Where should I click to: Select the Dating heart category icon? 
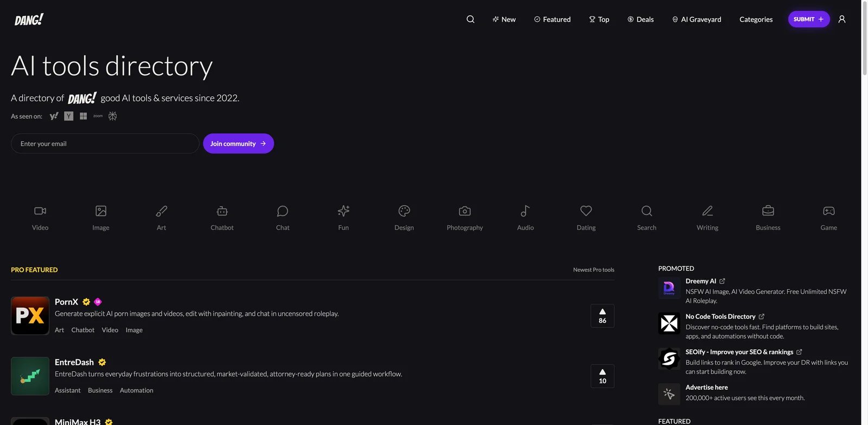(x=586, y=211)
